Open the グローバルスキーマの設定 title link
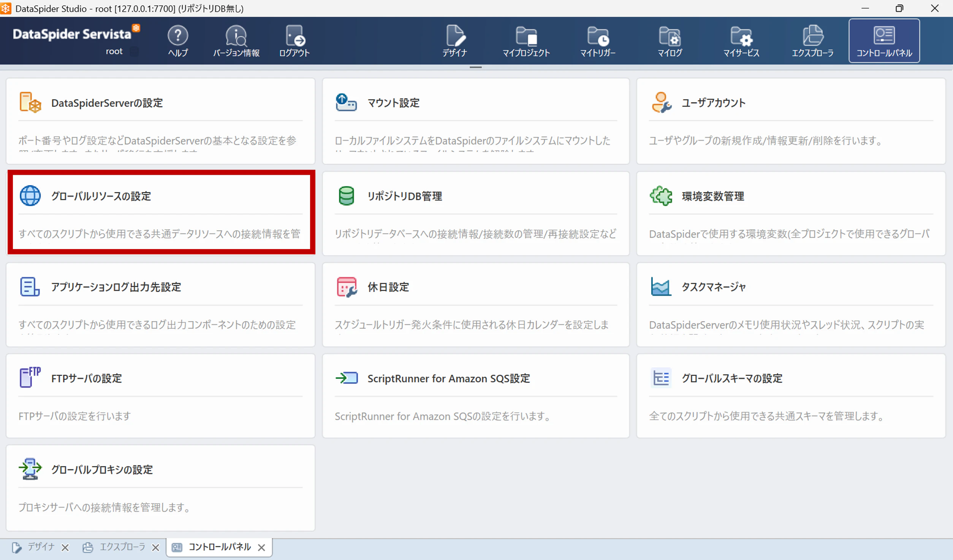The height and width of the screenshot is (560, 953). [732, 379]
